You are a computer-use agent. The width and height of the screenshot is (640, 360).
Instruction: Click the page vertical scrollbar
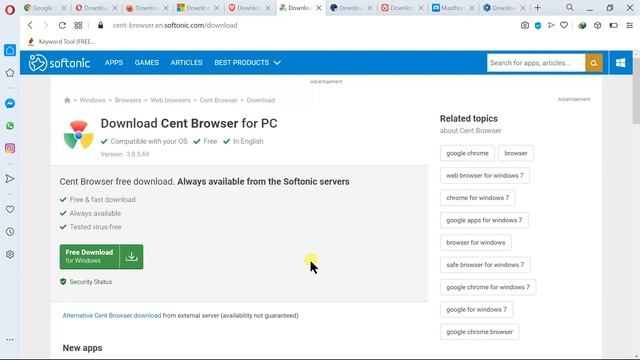click(636, 90)
